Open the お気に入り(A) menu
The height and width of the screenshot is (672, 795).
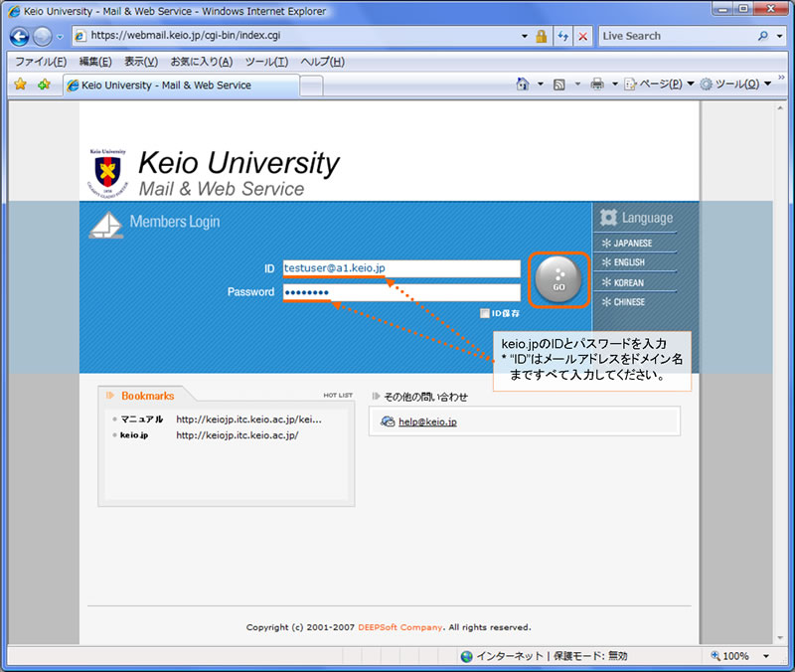click(201, 62)
